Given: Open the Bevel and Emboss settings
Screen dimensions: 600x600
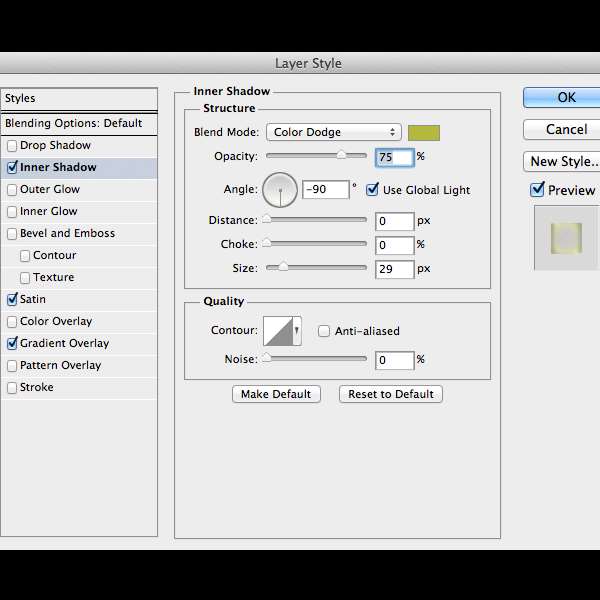Looking at the screenshot, I should pyautogui.click(x=67, y=234).
